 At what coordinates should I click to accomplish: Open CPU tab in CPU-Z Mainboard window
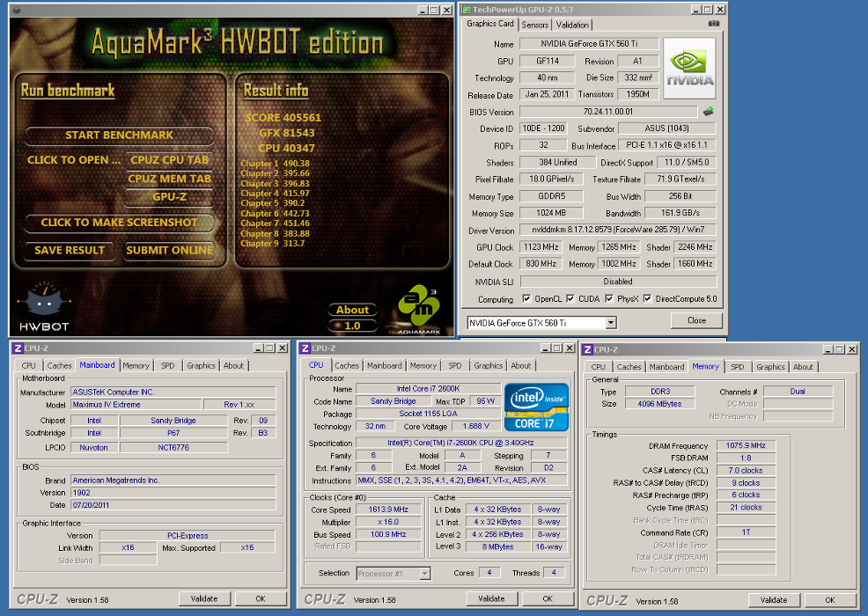click(x=29, y=366)
